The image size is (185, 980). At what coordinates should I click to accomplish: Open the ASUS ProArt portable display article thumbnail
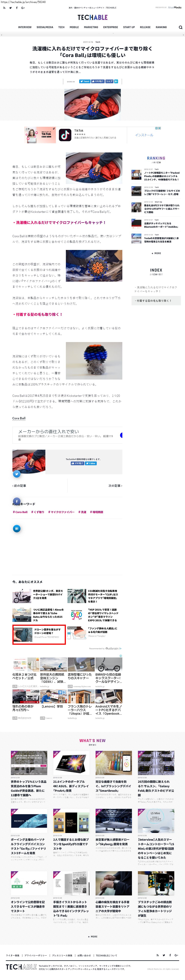click(71, 763)
